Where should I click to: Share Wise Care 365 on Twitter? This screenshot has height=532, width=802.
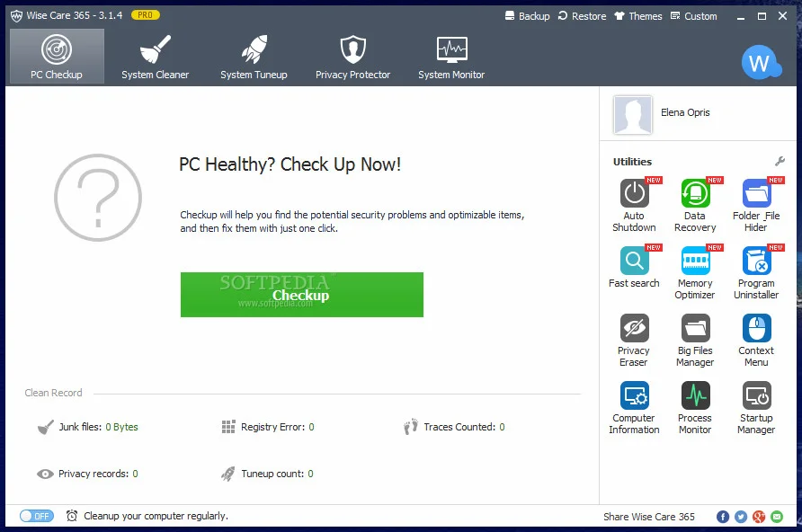coord(740,516)
